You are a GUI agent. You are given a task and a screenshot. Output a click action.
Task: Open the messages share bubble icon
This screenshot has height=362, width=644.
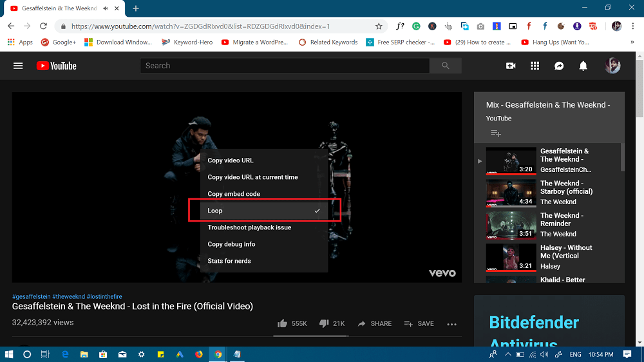point(559,66)
